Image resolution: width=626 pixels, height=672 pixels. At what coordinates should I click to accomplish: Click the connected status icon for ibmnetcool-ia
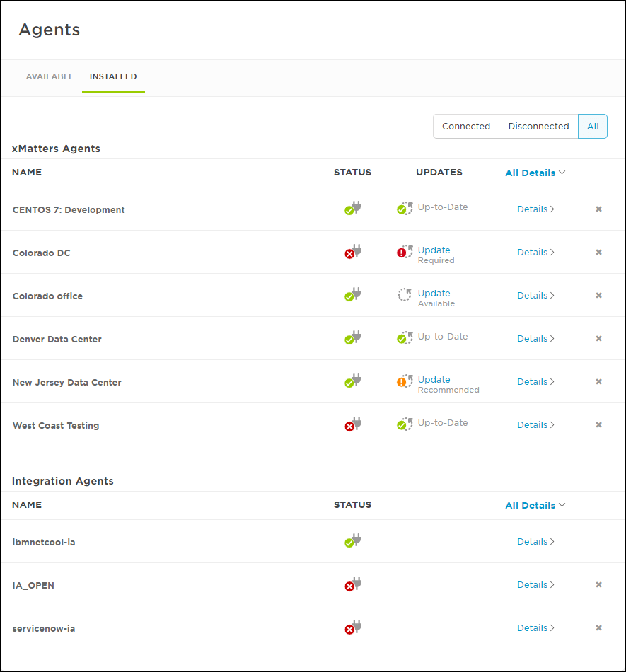(x=352, y=541)
